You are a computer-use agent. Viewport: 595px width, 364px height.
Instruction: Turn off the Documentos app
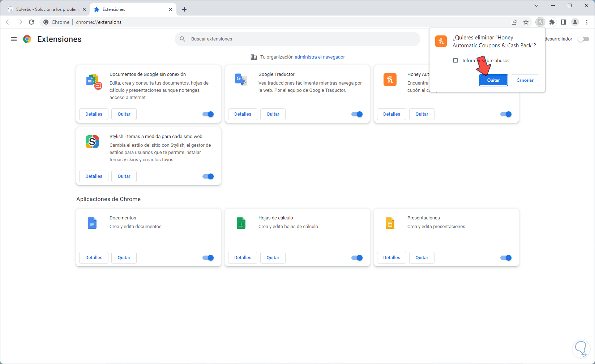point(208,258)
